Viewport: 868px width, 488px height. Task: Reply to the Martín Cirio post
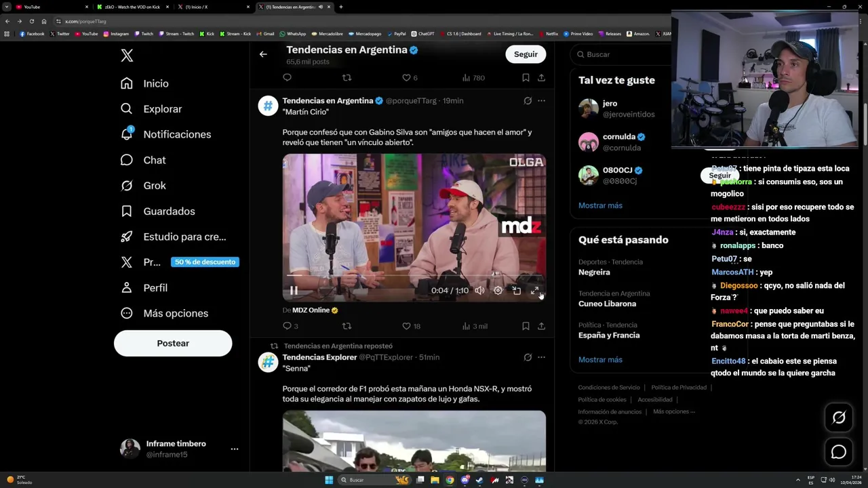pyautogui.click(x=290, y=326)
